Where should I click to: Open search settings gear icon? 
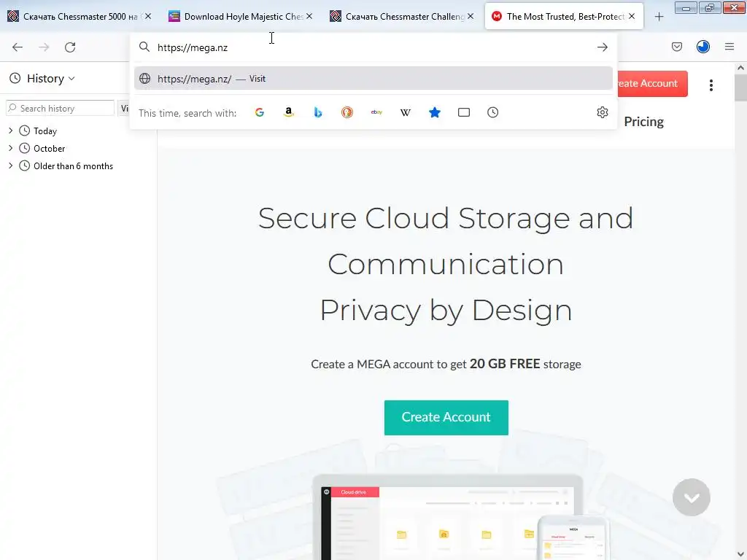pos(602,112)
